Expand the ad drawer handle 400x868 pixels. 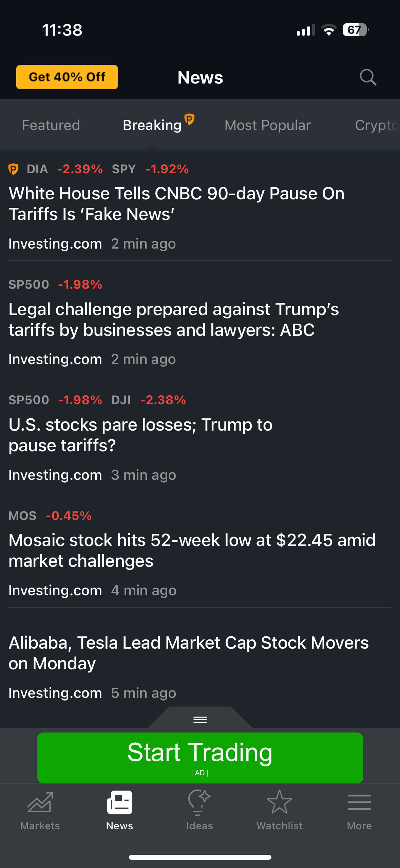200,719
